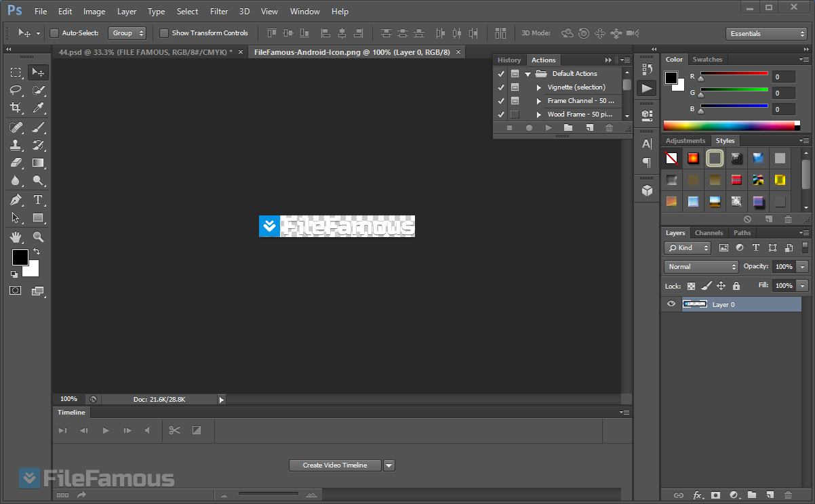815x504 pixels.
Task: Click the R value input field
Action: 783,77
